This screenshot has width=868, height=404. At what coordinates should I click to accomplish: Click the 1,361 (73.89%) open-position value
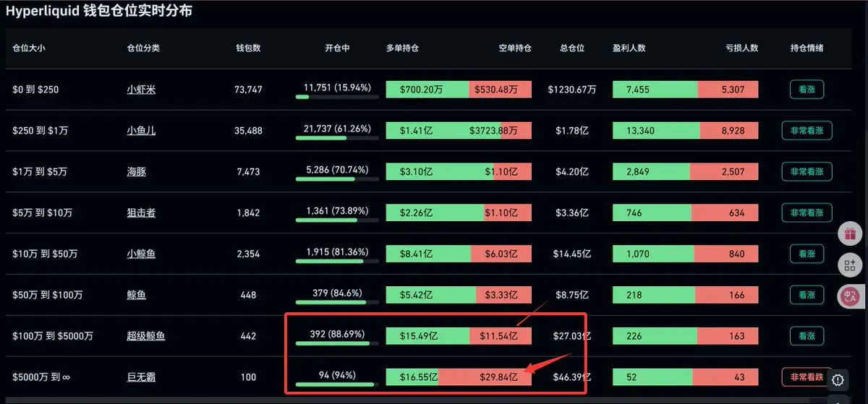point(337,210)
